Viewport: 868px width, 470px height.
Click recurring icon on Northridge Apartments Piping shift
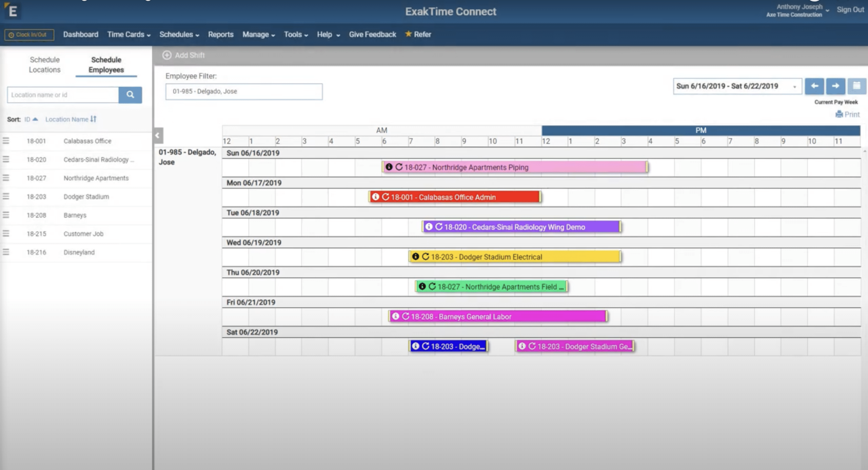399,167
